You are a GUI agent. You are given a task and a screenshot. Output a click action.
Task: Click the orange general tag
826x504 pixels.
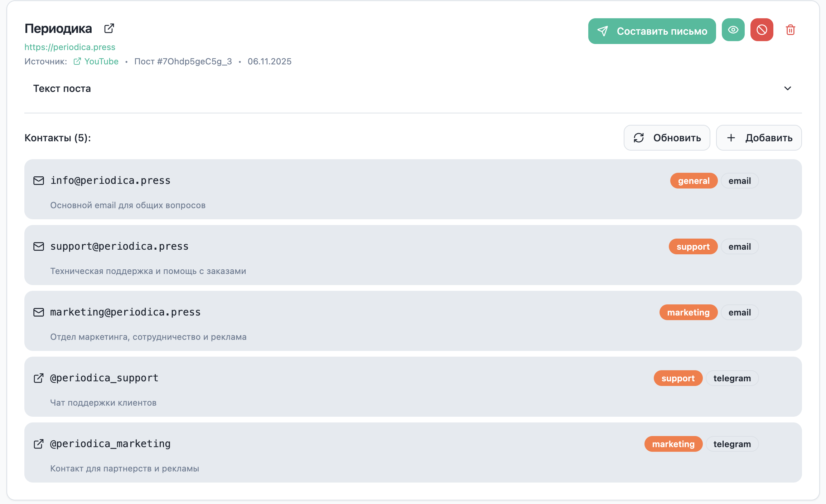pos(694,181)
